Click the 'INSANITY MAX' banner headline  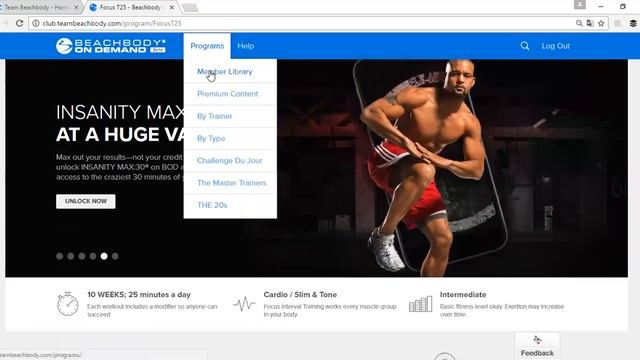(x=120, y=112)
